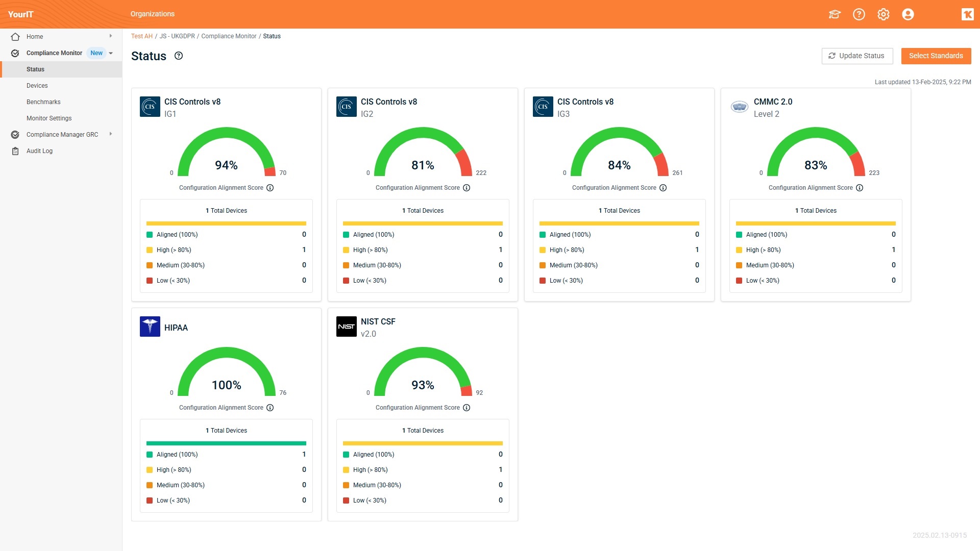Screen dimensions: 980x551
Task: Click the green Aligned color swatch in HIPAA legend
Action: (150, 454)
